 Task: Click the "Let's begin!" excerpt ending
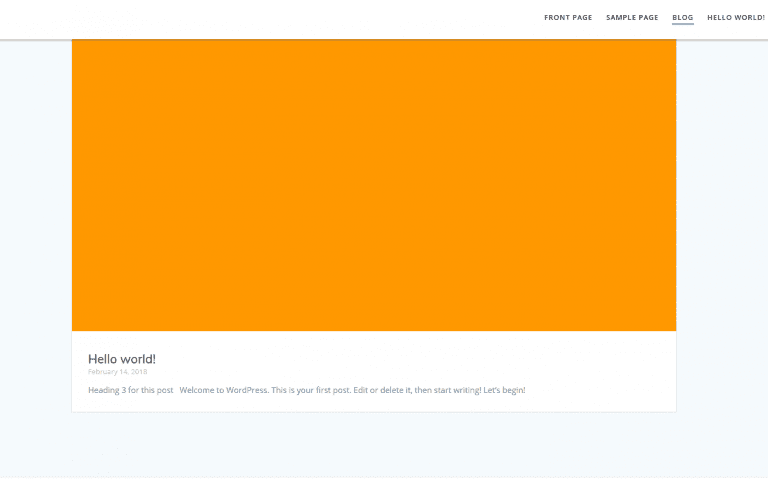(x=504, y=390)
